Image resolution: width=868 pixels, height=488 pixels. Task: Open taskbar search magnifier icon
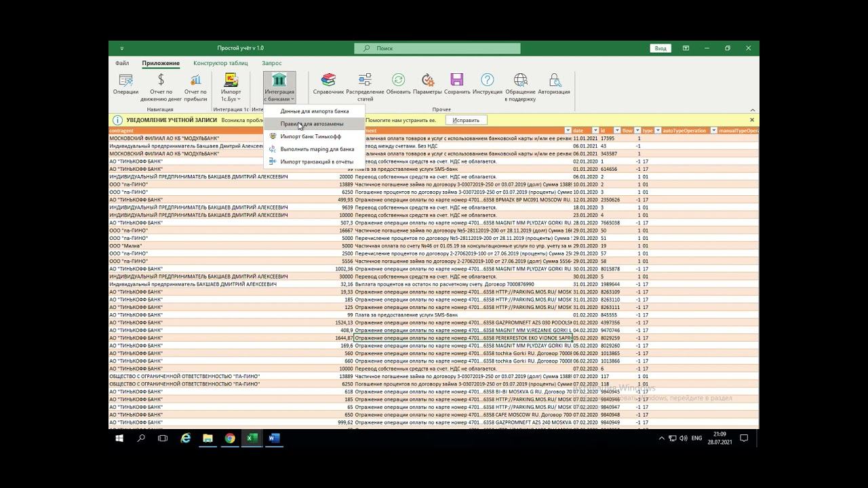141,439
